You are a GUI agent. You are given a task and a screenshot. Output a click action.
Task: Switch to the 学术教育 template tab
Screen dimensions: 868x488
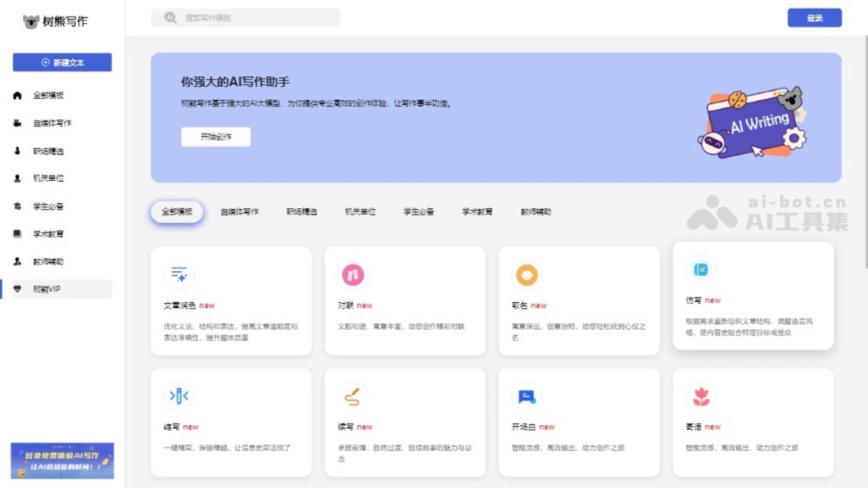[x=477, y=212]
